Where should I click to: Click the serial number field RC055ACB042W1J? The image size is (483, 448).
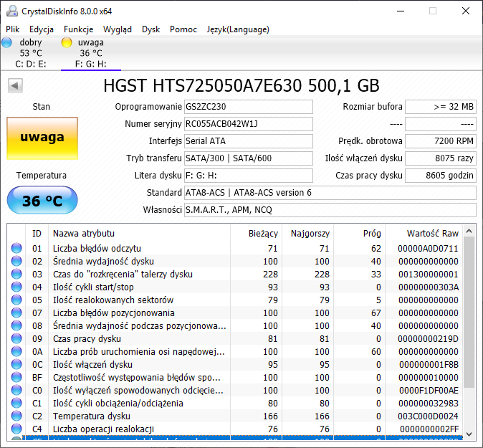coord(248,124)
